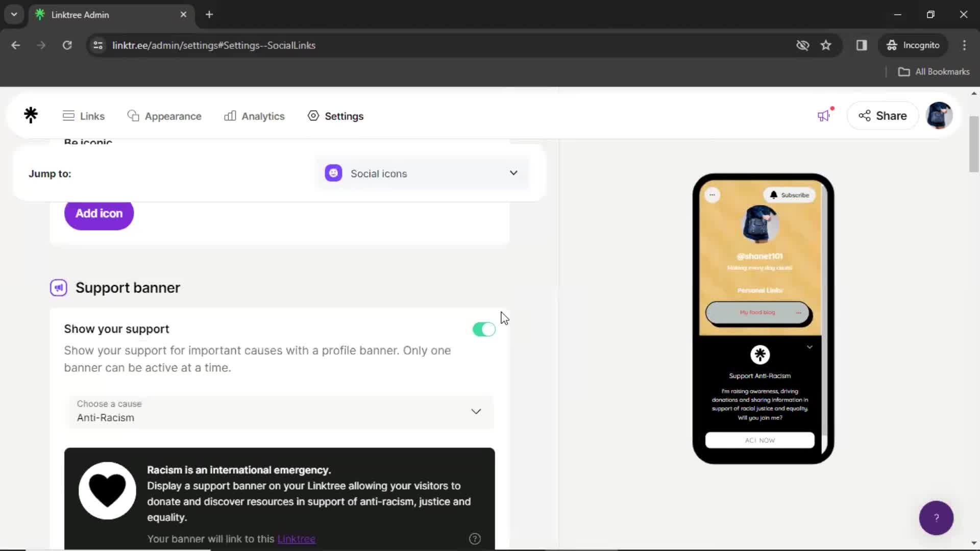Click the Settings tab icon
The height and width of the screenshot is (551, 980).
312,116
